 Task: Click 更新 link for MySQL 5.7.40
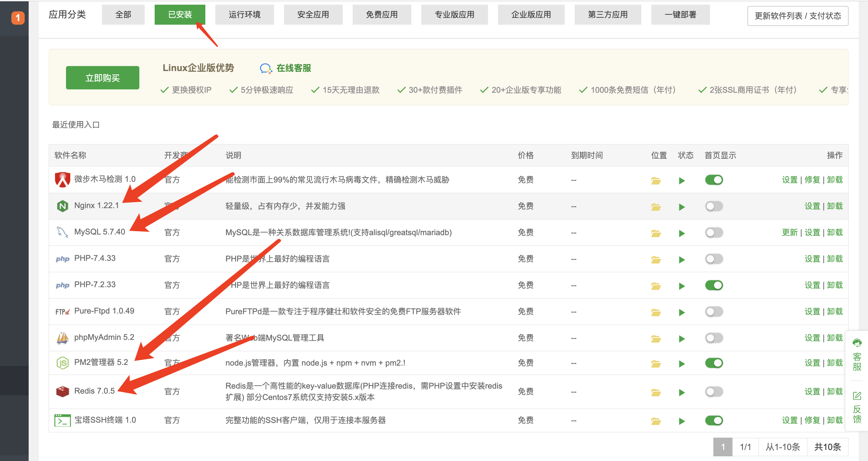point(789,233)
